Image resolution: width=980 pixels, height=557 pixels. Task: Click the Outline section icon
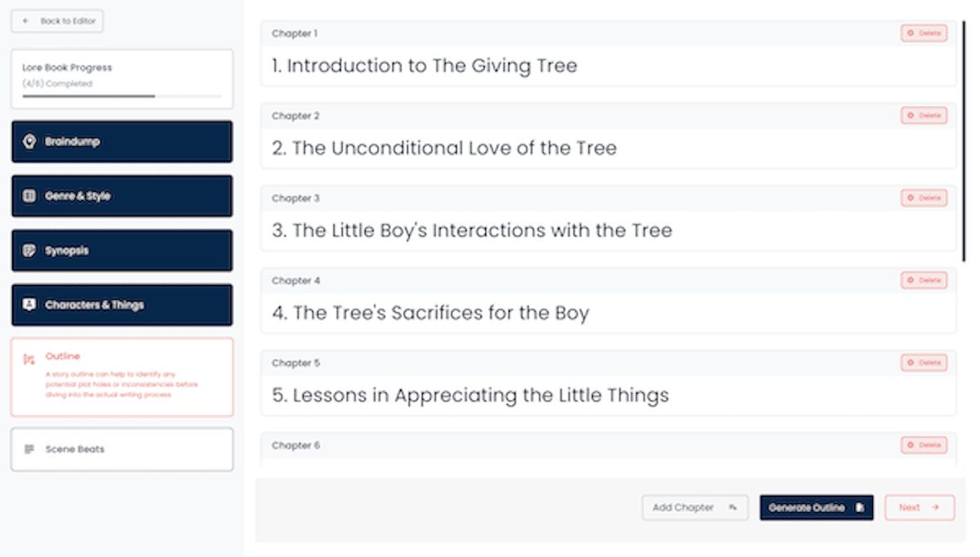click(29, 359)
